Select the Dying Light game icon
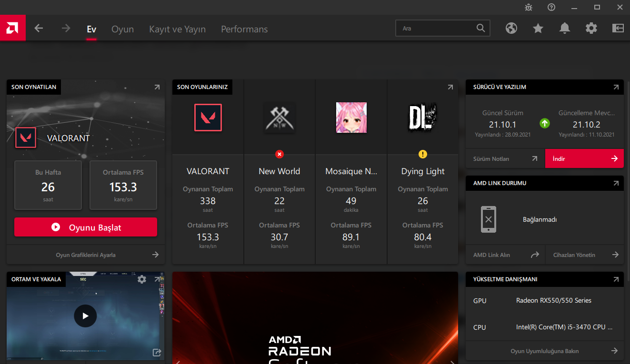Viewport: 630px width, 364px height. (423, 118)
